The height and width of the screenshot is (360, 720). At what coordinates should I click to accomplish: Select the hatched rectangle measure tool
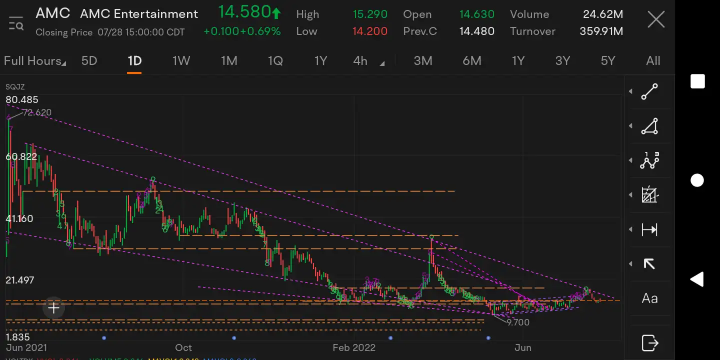[x=649, y=195]
